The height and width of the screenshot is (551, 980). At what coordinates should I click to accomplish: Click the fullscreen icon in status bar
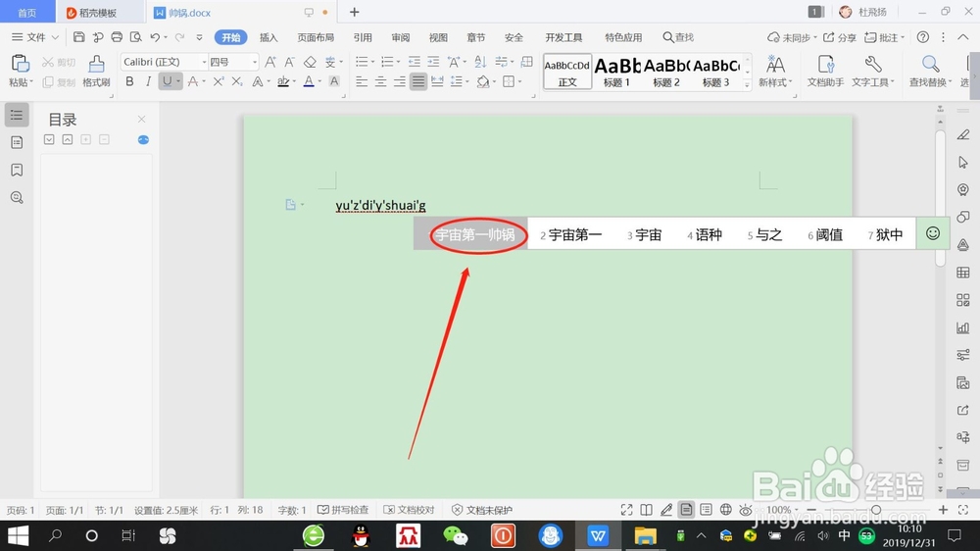(x=626, y=510)
